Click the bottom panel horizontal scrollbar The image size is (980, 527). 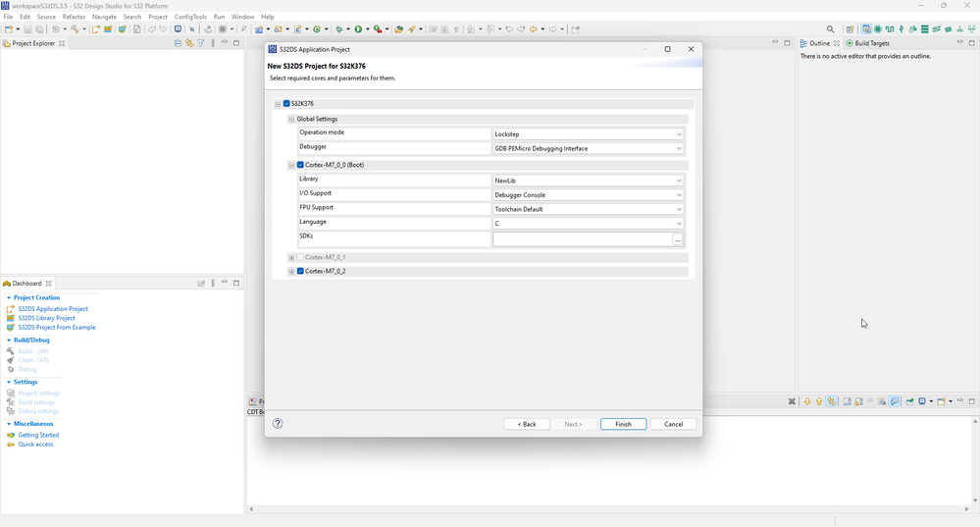click(x=608, y=509)
